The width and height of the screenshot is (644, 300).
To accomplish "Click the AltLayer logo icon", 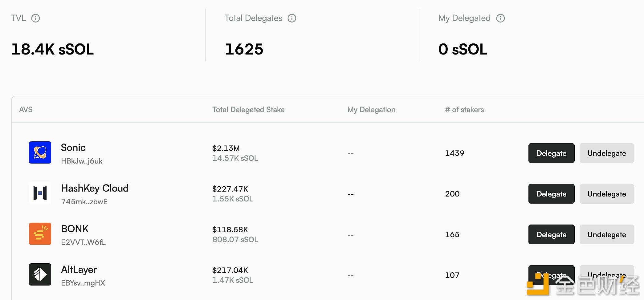I will coord(40,274).
